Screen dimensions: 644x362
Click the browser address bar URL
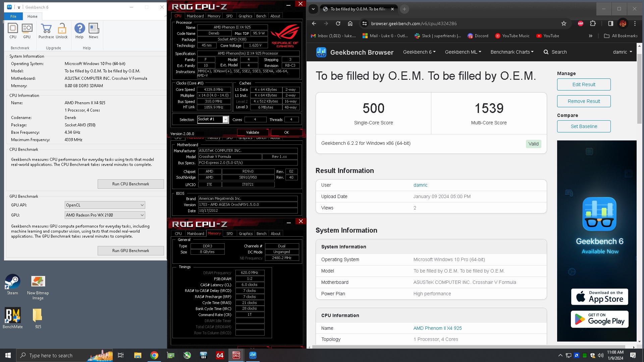click(x=414, y=23)
